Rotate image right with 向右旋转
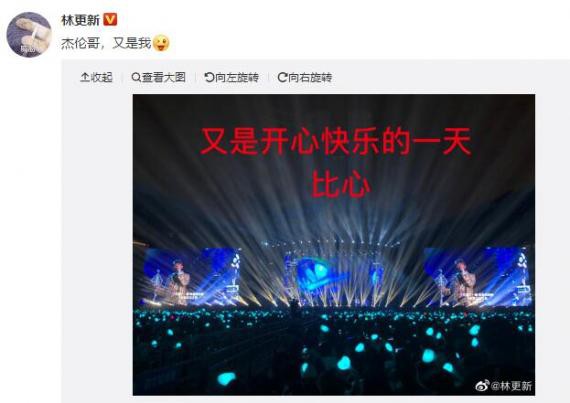The width and height of the screenshot is (570, 403). [305, 77]
